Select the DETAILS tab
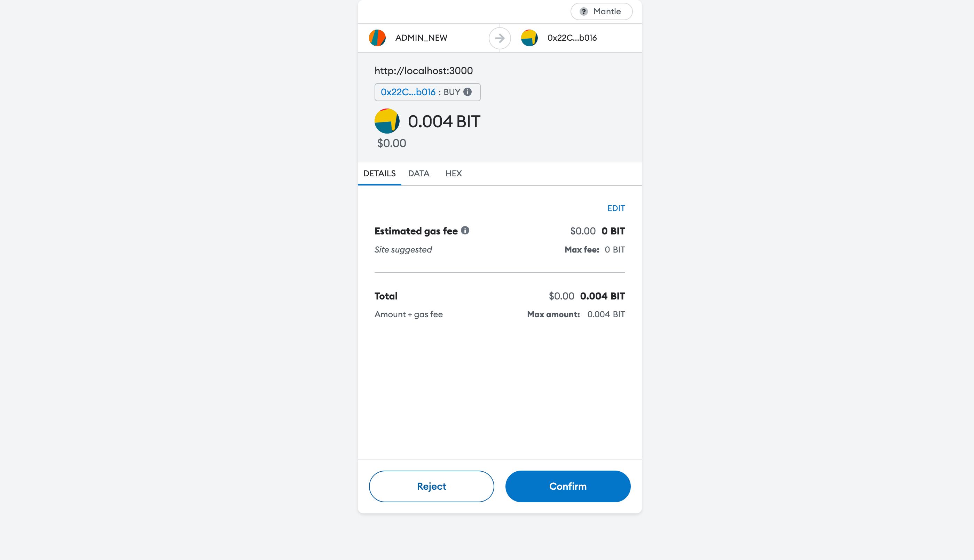The image size is (974, 560). [379, 173]
